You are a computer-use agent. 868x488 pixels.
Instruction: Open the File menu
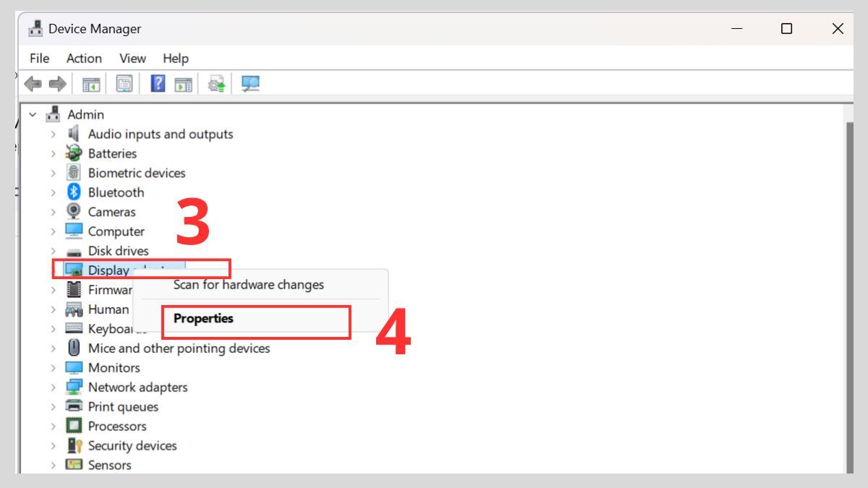pyautogui.click(x=40, y=59)
